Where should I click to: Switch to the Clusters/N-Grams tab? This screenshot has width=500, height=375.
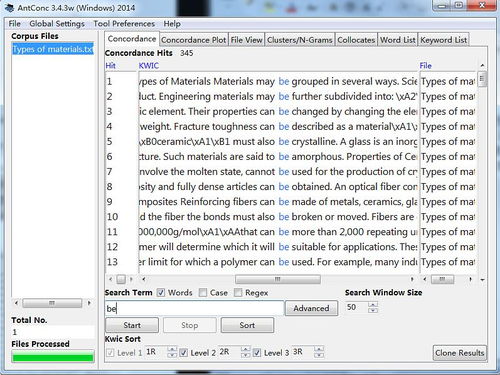tap(300, 40)
